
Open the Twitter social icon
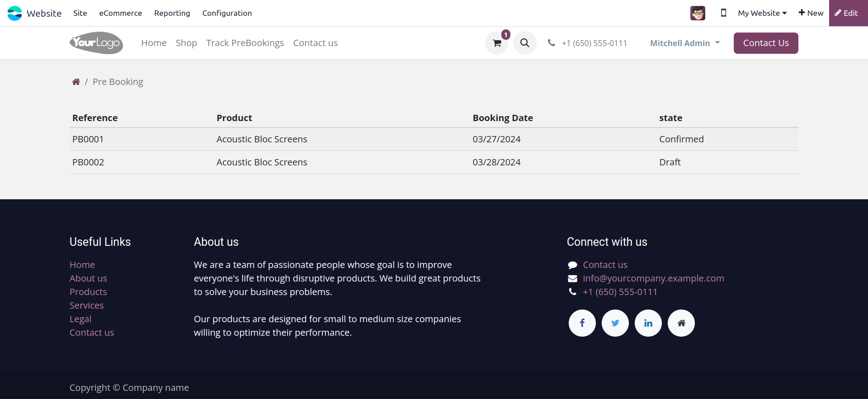tap(615, 323)
